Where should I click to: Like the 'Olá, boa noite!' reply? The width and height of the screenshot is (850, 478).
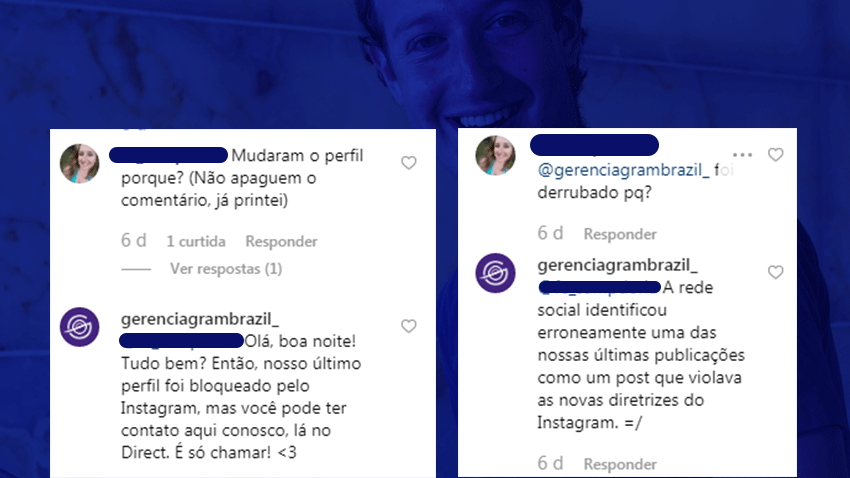pos(409,326)
